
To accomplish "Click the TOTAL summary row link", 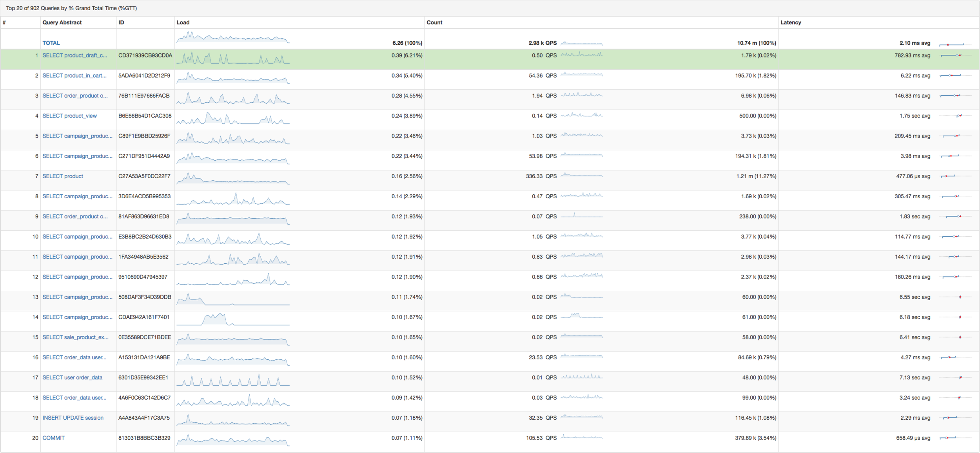I will coord(51,43).
